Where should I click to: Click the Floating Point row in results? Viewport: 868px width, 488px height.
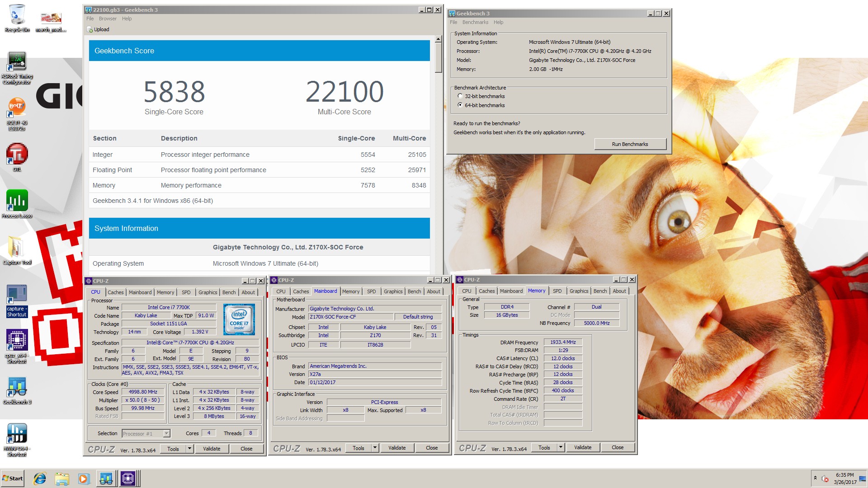(259, 170)
